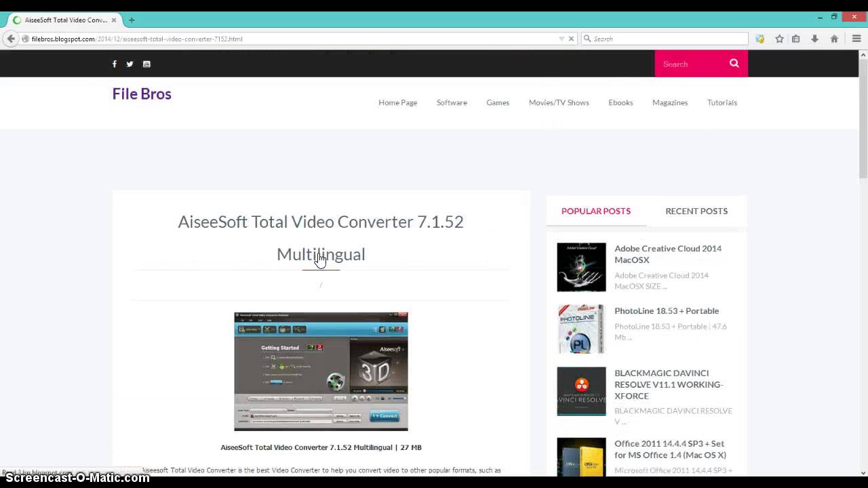Image resolution: width=868 pixels, height=488 pixels.
Task: Open the URL bar history dropdown arrow
Action: point(561,39)
